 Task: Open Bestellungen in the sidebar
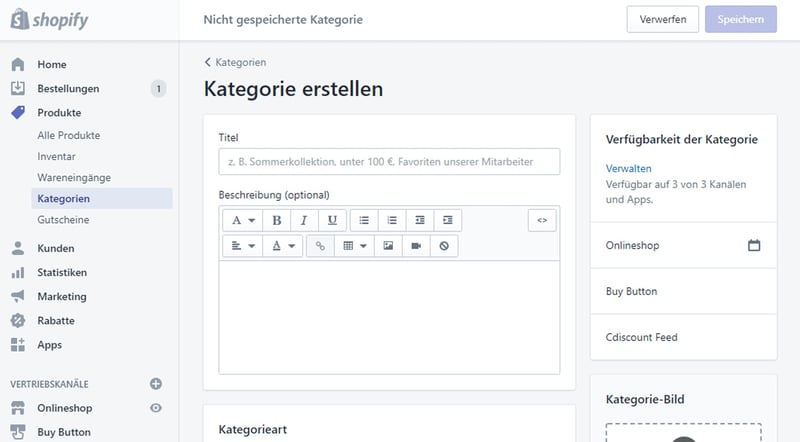coord(67,89)
